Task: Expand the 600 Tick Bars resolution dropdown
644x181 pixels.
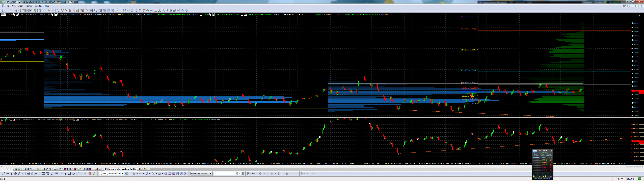Action: 52,15
